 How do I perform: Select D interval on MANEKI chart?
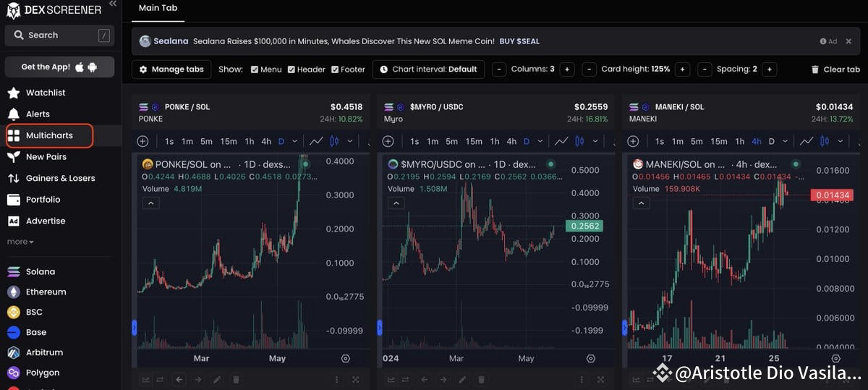pos(772,141)
